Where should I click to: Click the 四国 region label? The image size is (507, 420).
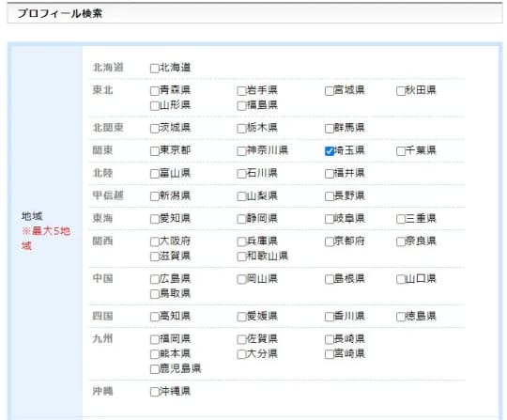tap(103, 316)
